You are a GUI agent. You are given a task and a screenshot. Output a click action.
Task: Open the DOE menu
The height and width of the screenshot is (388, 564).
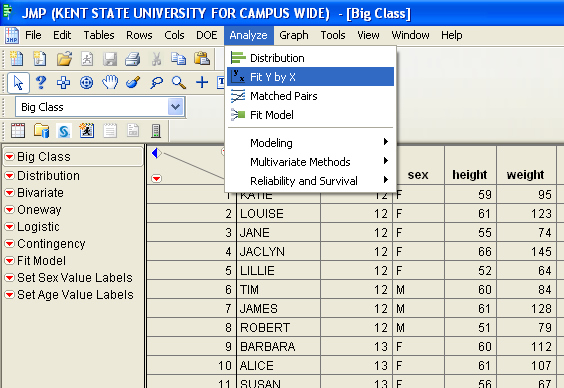click(206, 35)
